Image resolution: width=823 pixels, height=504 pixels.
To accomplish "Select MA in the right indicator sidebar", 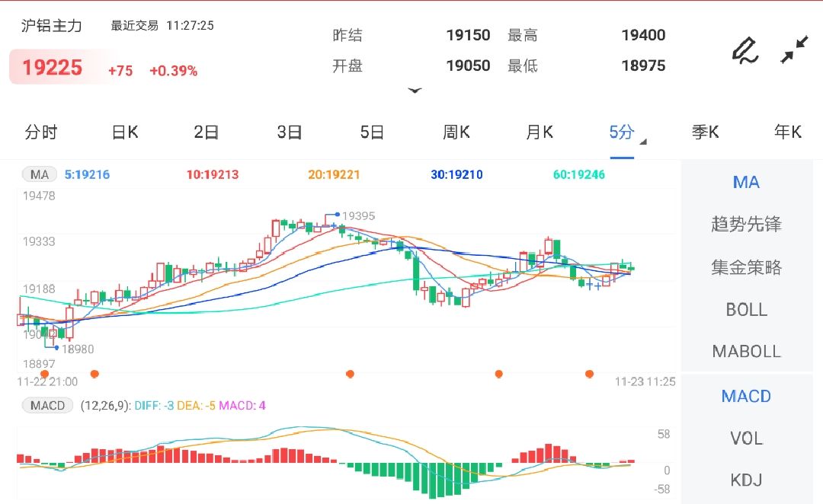I will pyautogui.click(x=745, y=182).
